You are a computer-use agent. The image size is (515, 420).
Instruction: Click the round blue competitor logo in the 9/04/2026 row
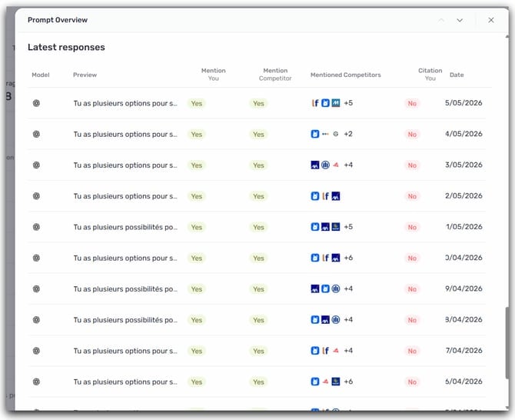[x=336, y=289]
